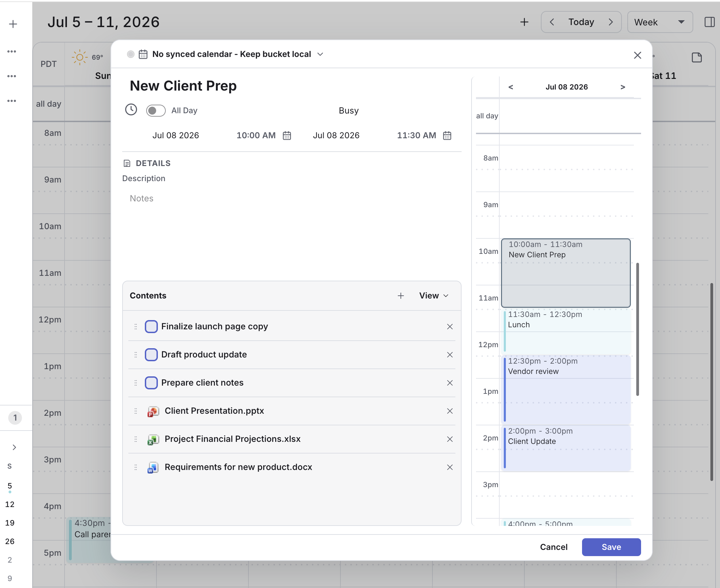Open Project Financial Projections.xlsx file
Viewport: 720px width, 588px height.
tap(232, 439)
